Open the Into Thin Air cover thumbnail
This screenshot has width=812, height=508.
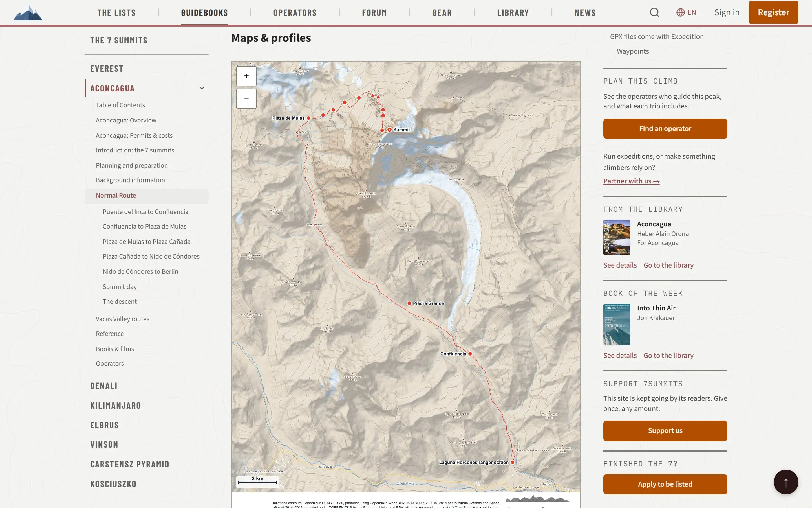[x=617, y=325]
